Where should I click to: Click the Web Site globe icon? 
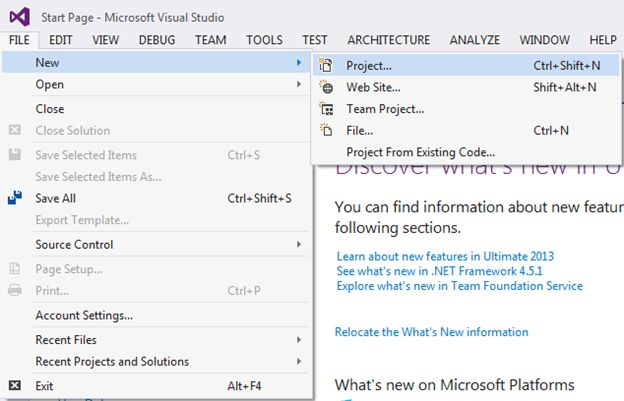[326, 87]
